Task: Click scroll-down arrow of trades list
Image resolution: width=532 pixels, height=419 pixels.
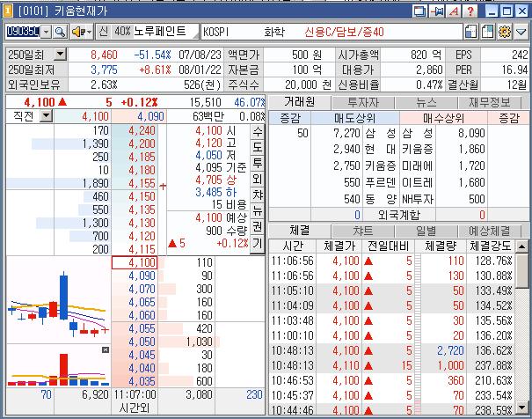Action: [x=522, y=407]
